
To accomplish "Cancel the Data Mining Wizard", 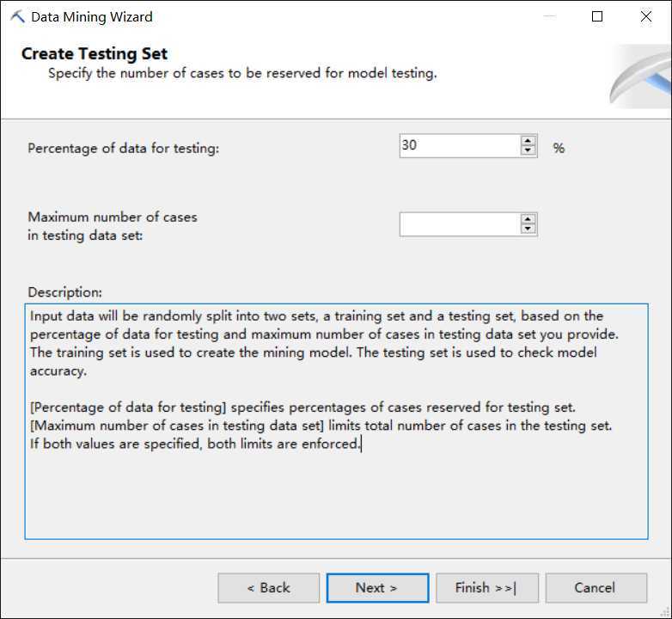I will (x=595, y=588).
